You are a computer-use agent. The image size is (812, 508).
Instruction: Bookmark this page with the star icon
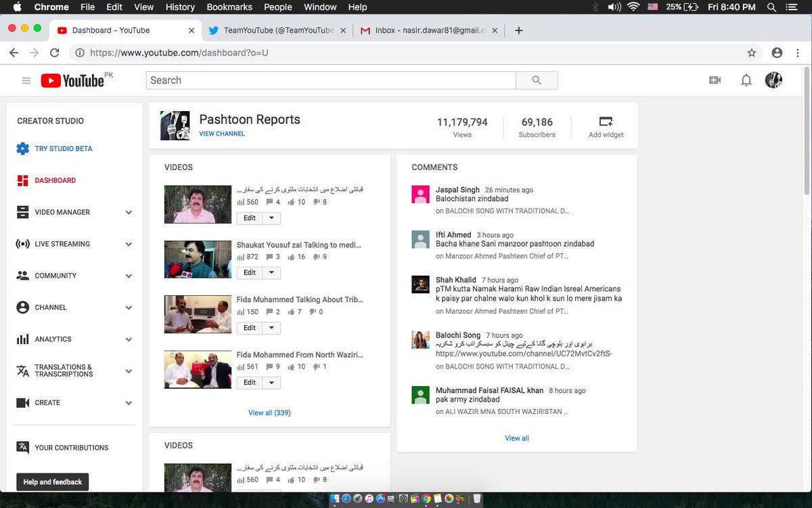(751, 53)
